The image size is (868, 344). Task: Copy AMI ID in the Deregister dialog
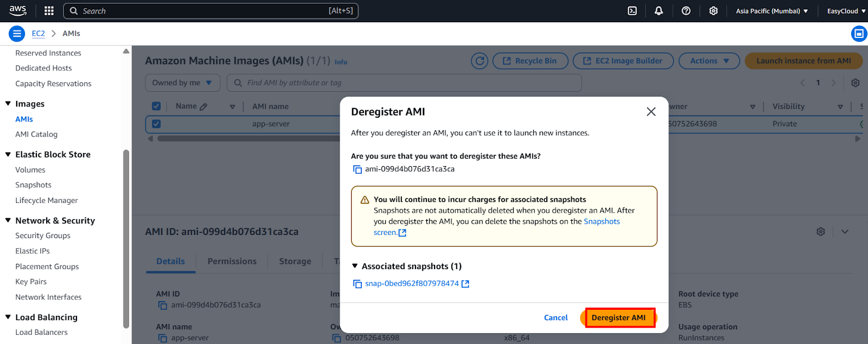[358, 169]
